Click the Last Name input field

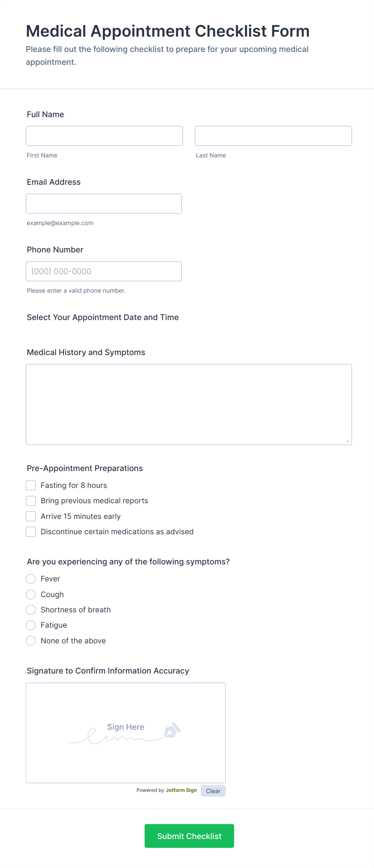[273, 136]
